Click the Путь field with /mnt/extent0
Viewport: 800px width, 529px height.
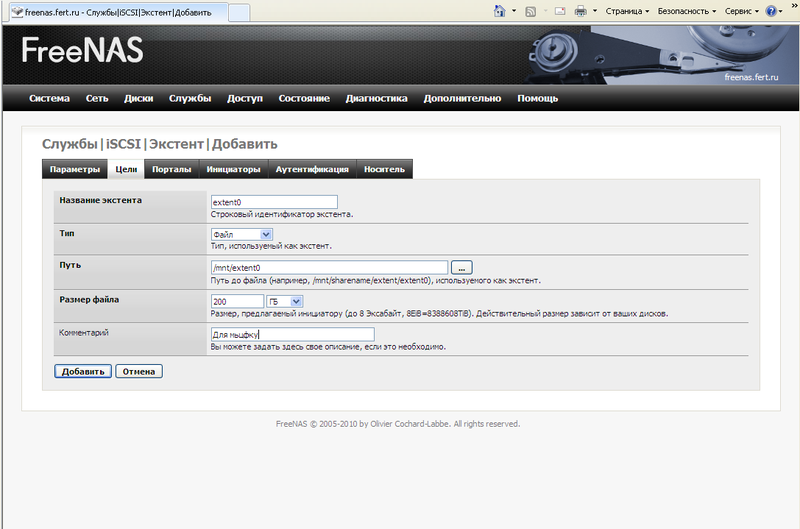coord(329,267)
